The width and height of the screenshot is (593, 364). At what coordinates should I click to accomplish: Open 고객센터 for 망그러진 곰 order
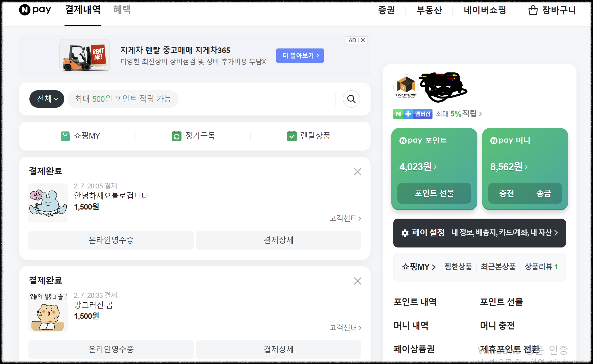tap(345, 328)
